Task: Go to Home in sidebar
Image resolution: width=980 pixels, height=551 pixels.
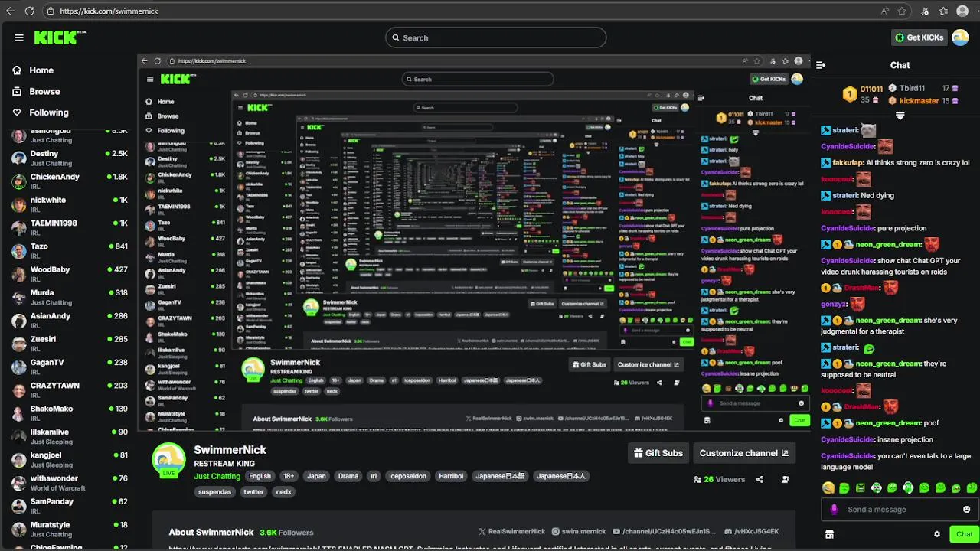Action: point(32,70)
